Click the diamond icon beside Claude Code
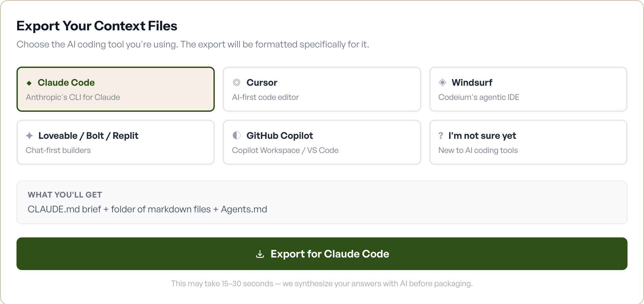644x304 pixels. click(x=30, y=83)
